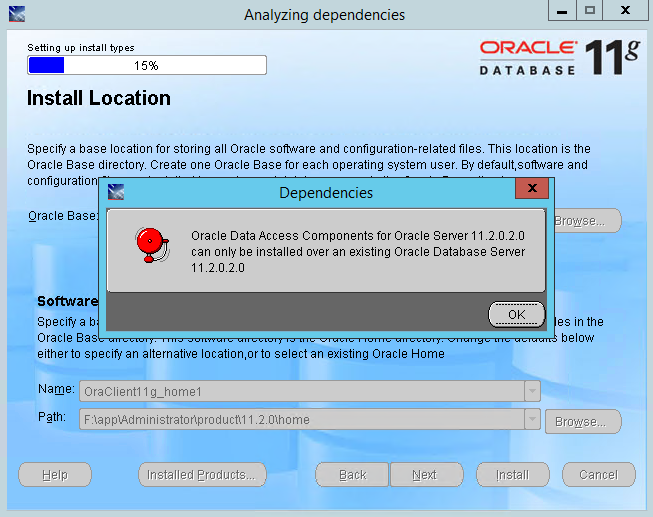Open Installed Products

point(202,475)
